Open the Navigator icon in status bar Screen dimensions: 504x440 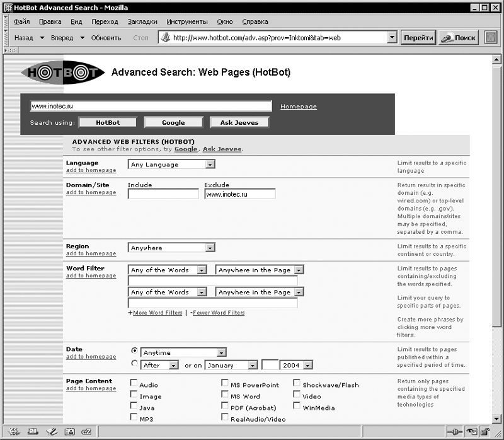(x=13, y=431)
